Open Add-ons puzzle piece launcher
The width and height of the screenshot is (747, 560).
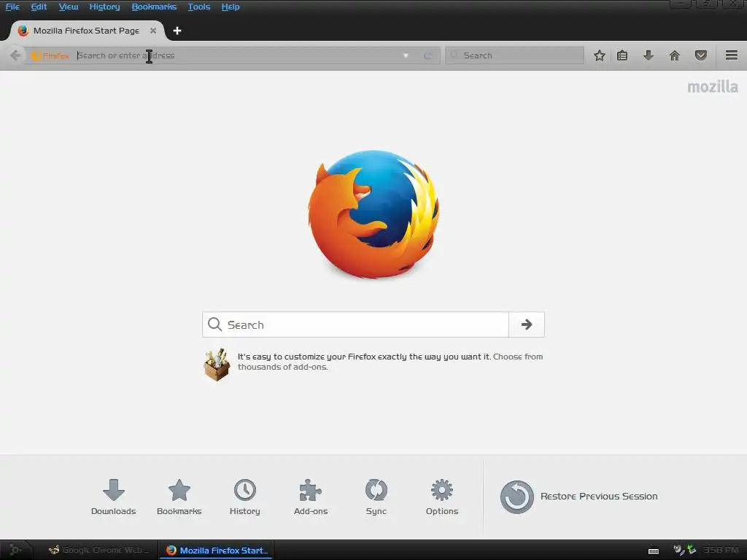click(311, 497)
